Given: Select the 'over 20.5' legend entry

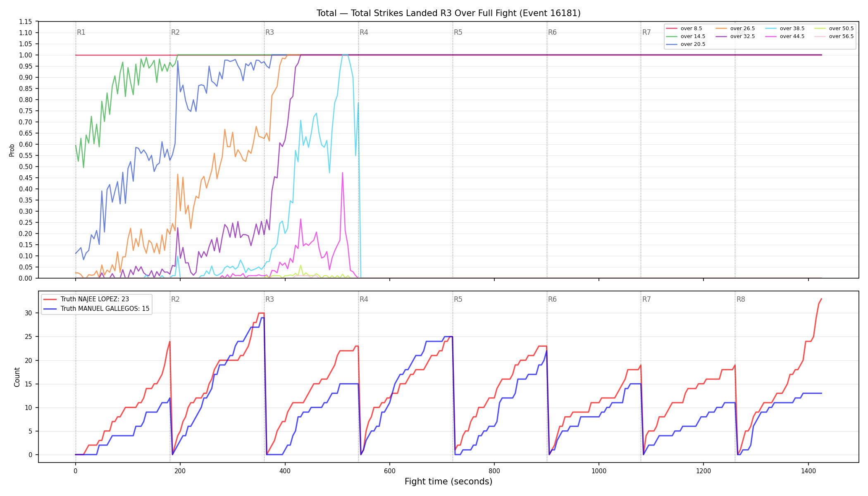Looking at the screenshot, I should pyautogui.click(x=686, y=44).
